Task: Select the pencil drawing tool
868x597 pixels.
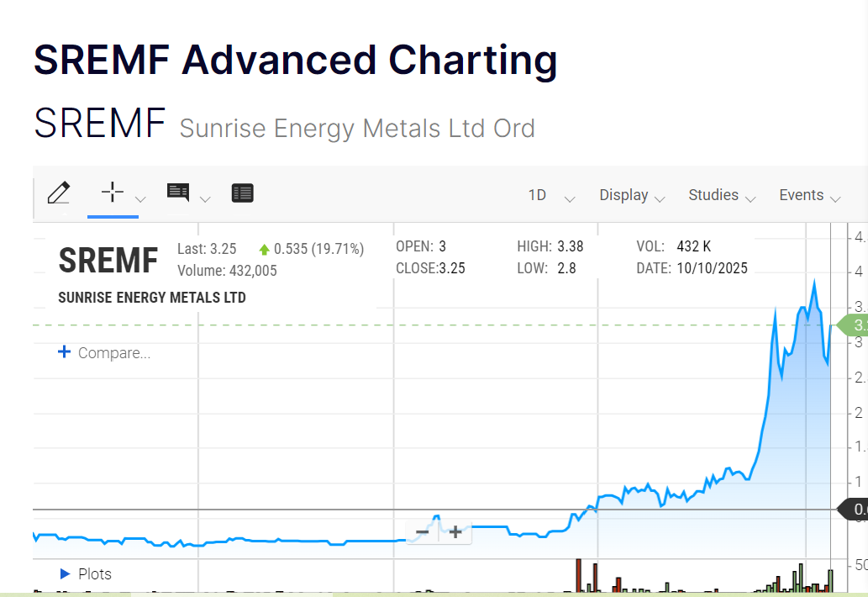Action: 58,193
